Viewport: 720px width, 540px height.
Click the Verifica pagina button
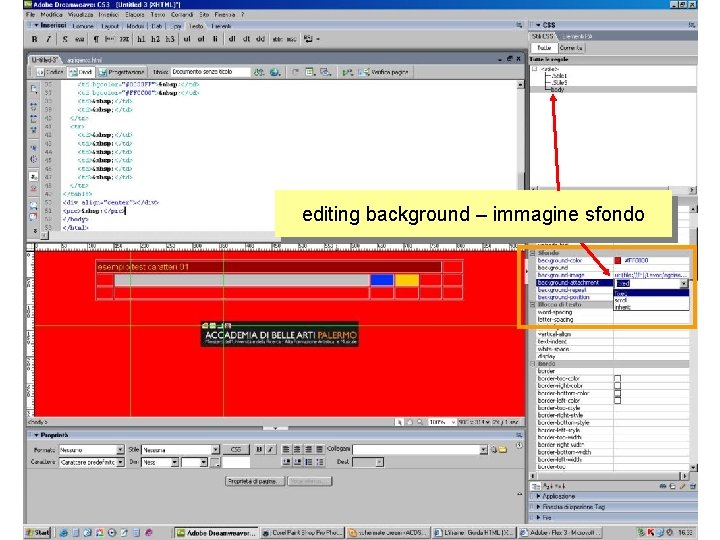[x=384, y=72]
